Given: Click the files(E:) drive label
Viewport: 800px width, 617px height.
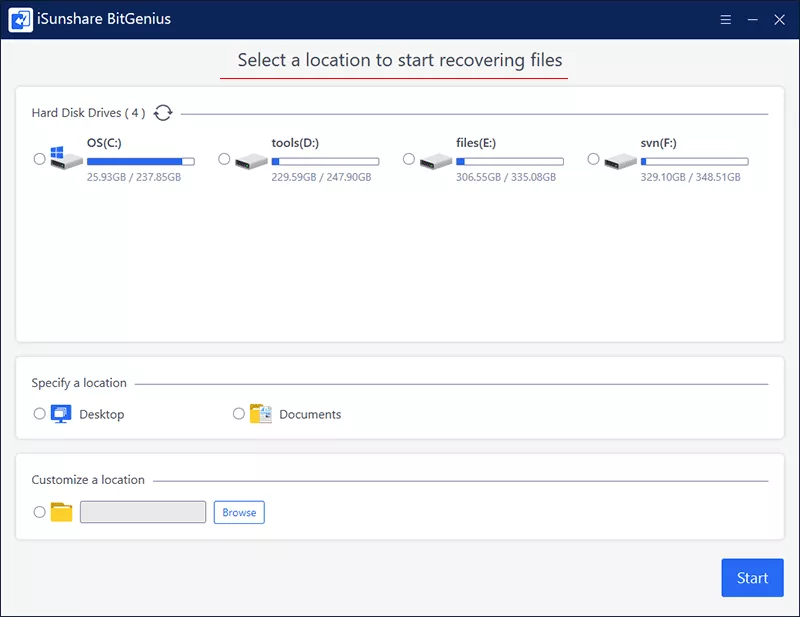Looking at the screenshot, I should click(476, 143).
